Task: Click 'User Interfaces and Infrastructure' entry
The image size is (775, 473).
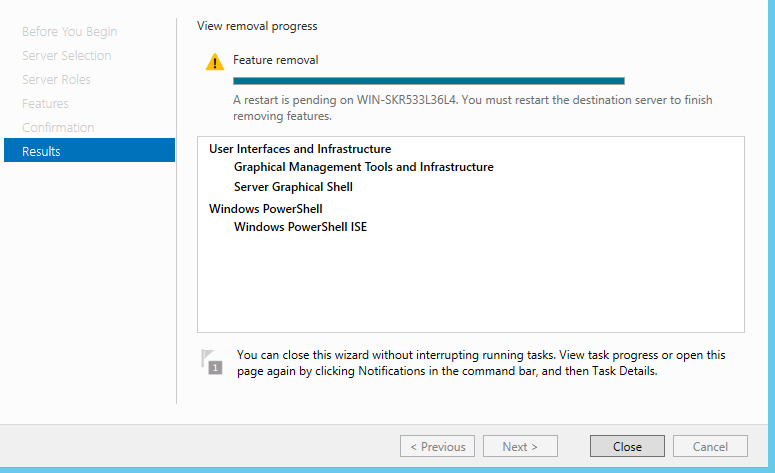Action: 300,149
